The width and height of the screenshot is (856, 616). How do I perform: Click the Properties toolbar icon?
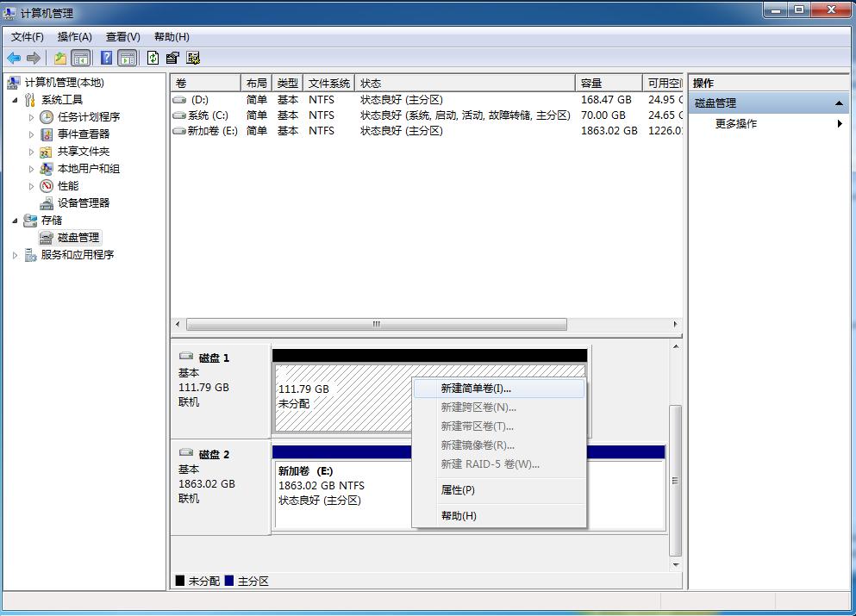pos(172,57)
